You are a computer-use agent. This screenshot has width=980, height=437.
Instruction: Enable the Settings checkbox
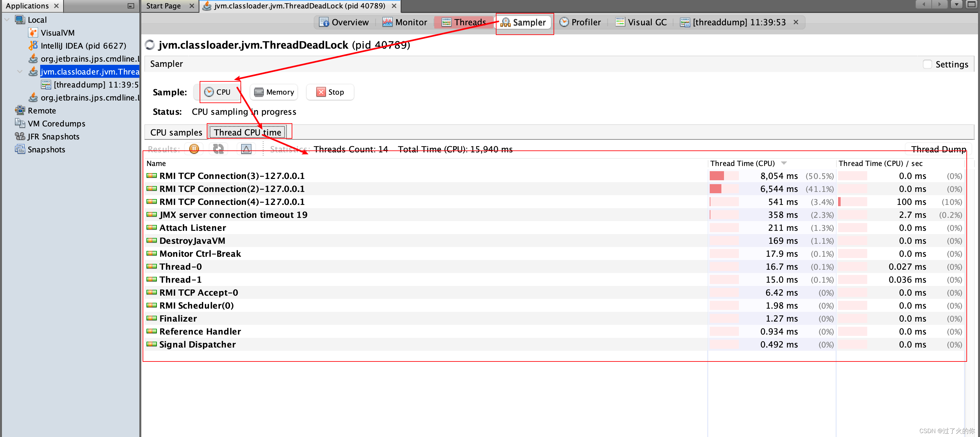pyautogui.click(x=927, y=64)
